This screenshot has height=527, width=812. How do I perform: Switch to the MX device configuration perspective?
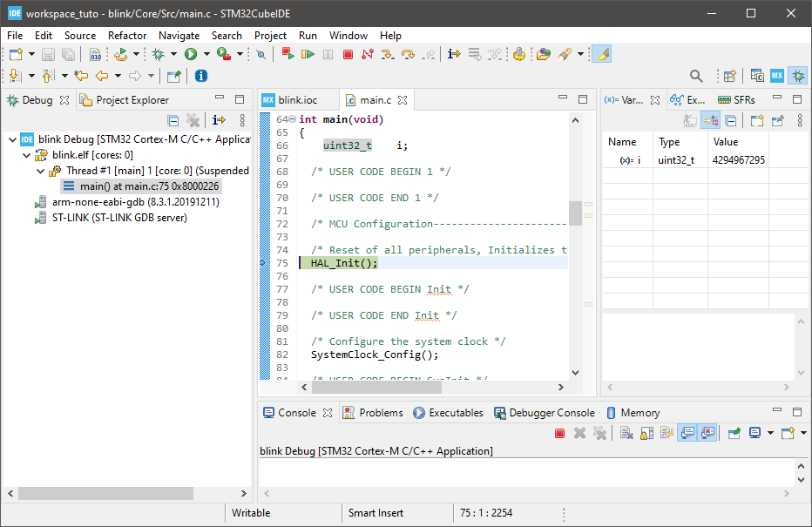[777, 76]
